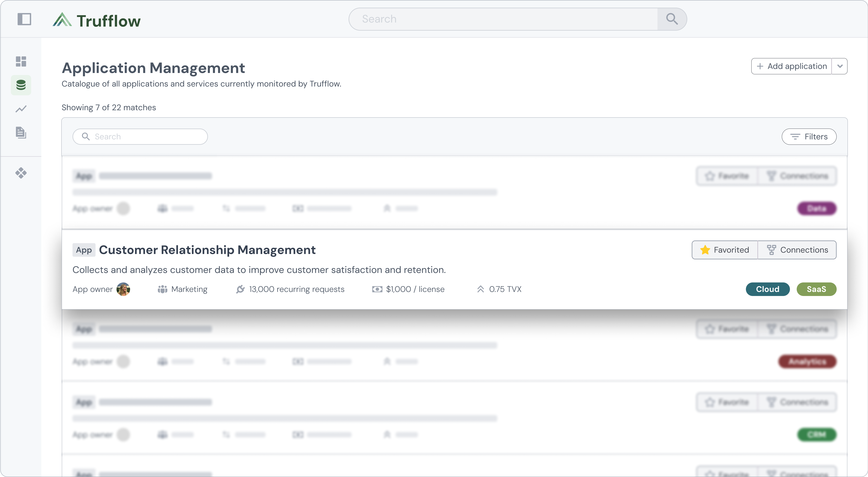Viewport: 868px width, 477px height.
Task: Focus the top global Search field
Action: [x=503, y=19]
